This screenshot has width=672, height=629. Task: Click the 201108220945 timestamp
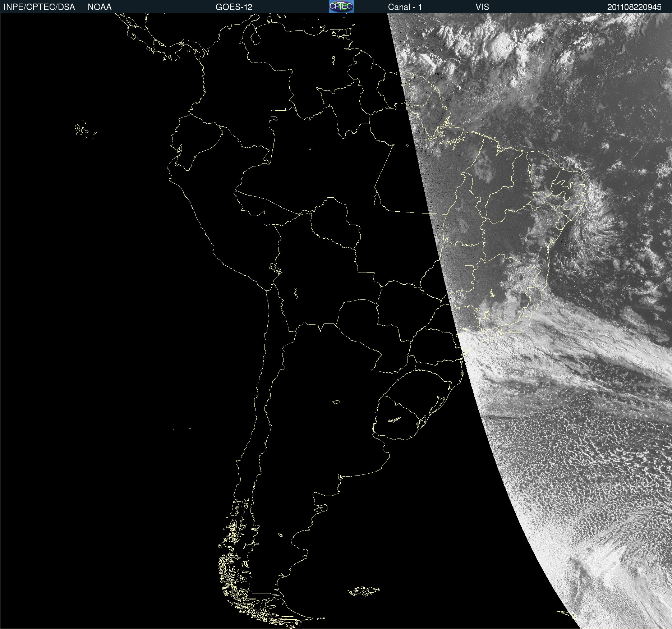(x=634, y=7)
